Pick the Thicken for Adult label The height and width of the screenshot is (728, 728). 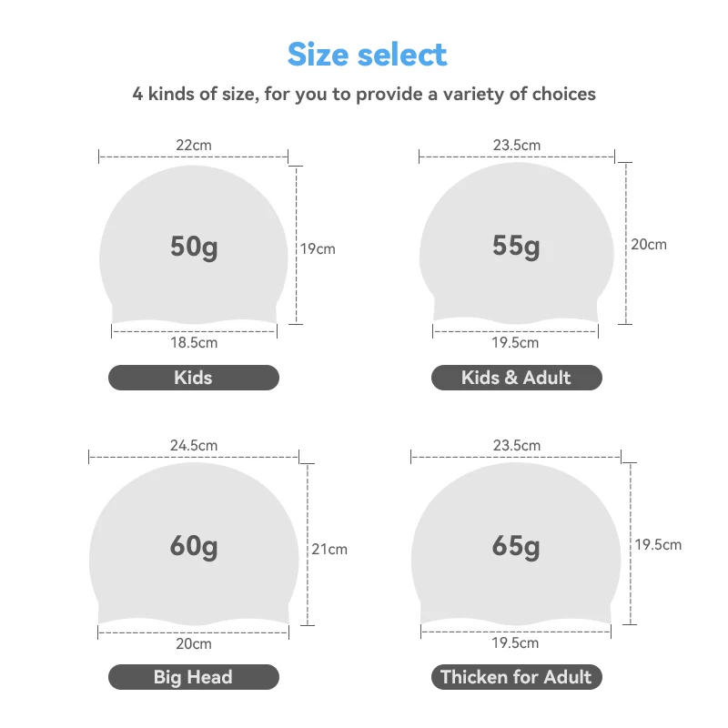(x=516, y=677)
